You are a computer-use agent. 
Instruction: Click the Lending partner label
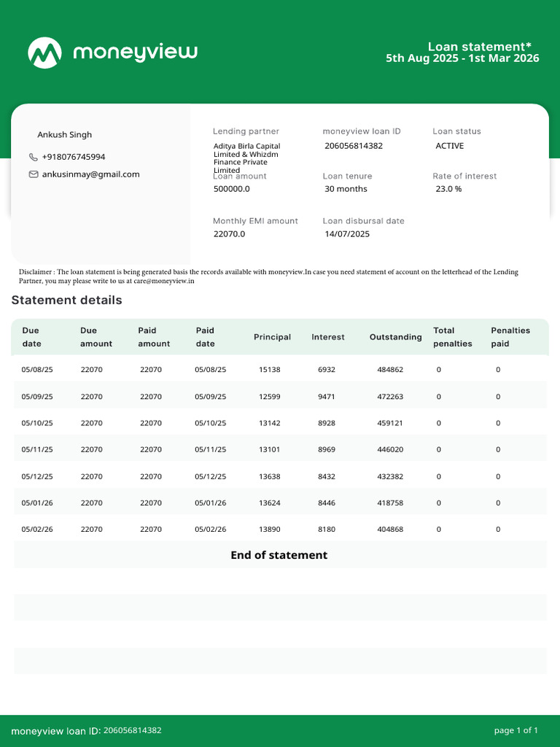click(x=246, y=131)
